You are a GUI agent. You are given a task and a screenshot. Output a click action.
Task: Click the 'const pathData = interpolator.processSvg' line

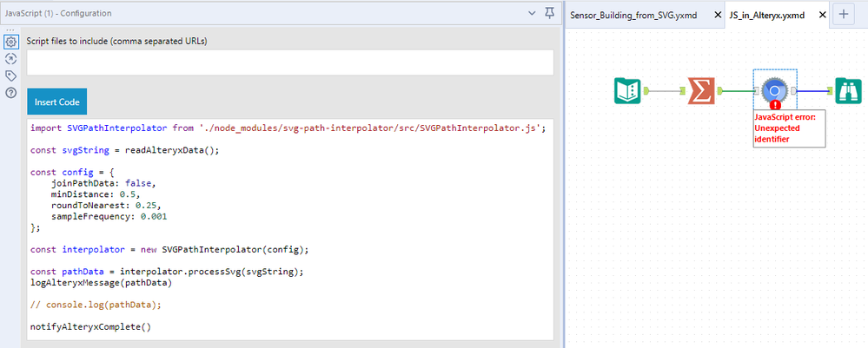(x=167, y=272)
